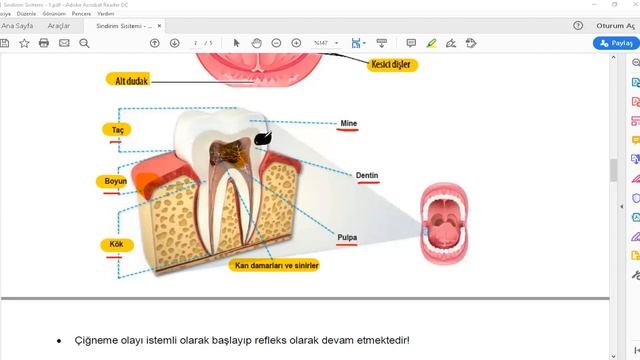Open search tools in right pane
640x360 pixels.
coord(636,62)
